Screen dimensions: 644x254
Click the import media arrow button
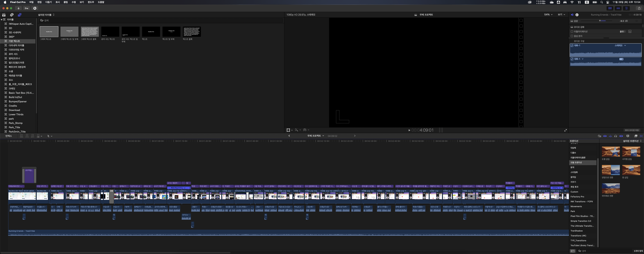[x=19, y=8]
